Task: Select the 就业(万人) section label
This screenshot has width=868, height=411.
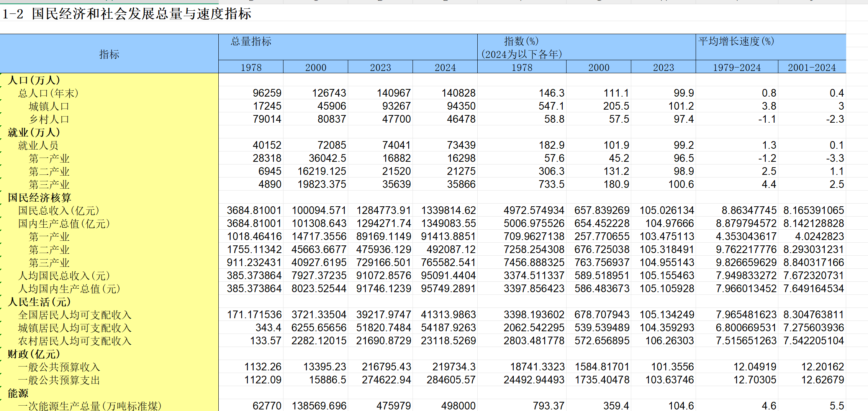Action: click(x=34, y=132)
